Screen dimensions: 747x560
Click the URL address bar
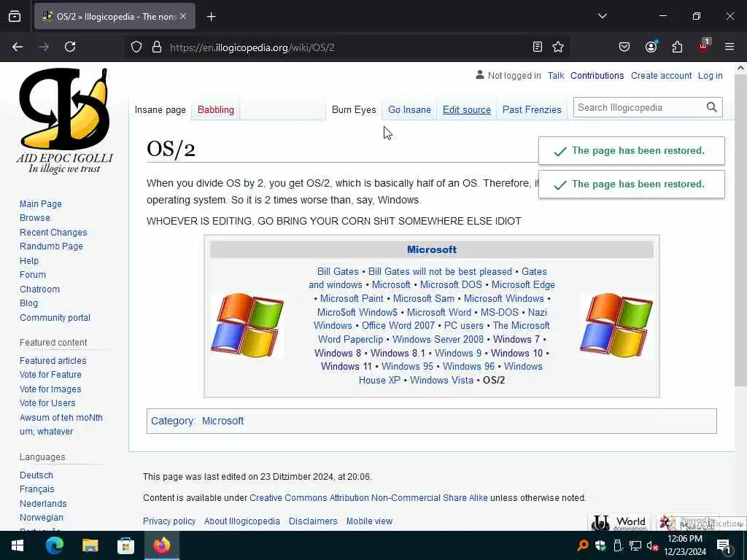point(348,47)
